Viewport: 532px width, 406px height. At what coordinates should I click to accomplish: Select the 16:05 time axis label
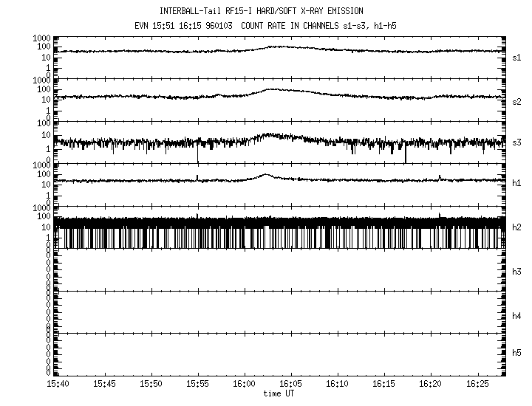point(291,385)
